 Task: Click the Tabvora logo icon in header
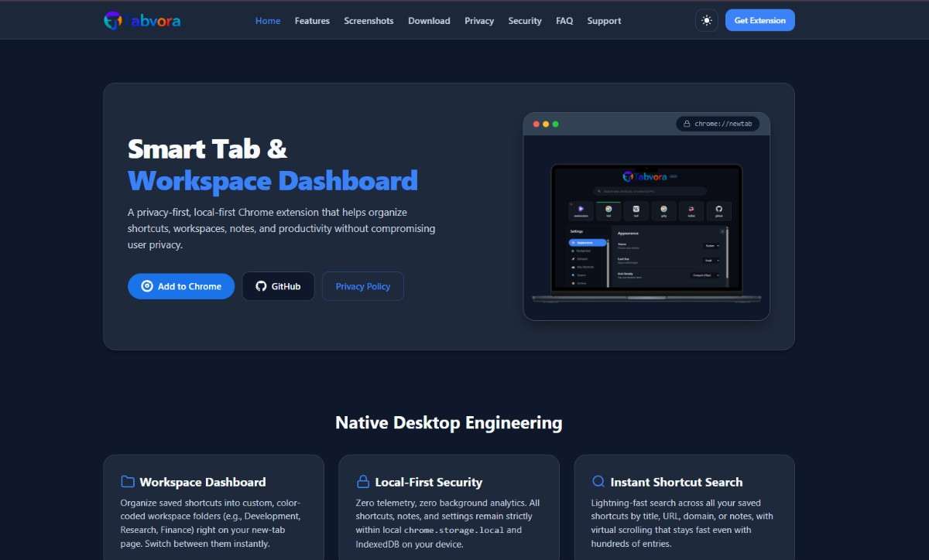(x=113, y=21)
